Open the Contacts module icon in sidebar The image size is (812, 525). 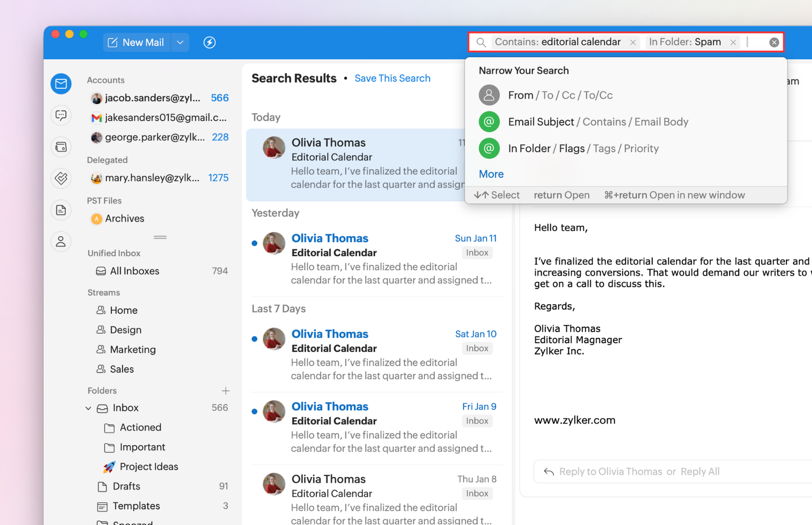coord(61,241)
